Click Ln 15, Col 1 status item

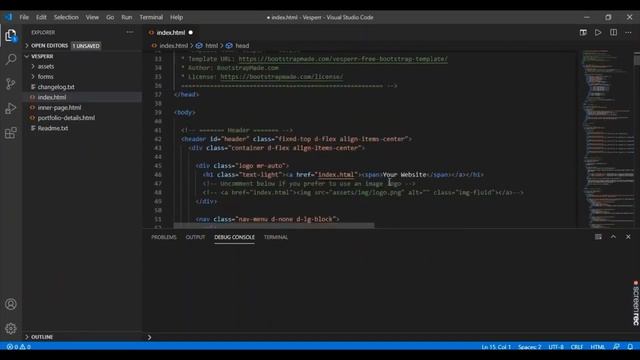(496, 347)
